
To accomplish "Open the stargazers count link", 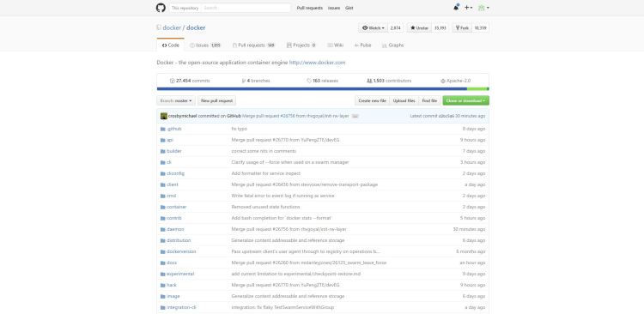I will [440, 28].
